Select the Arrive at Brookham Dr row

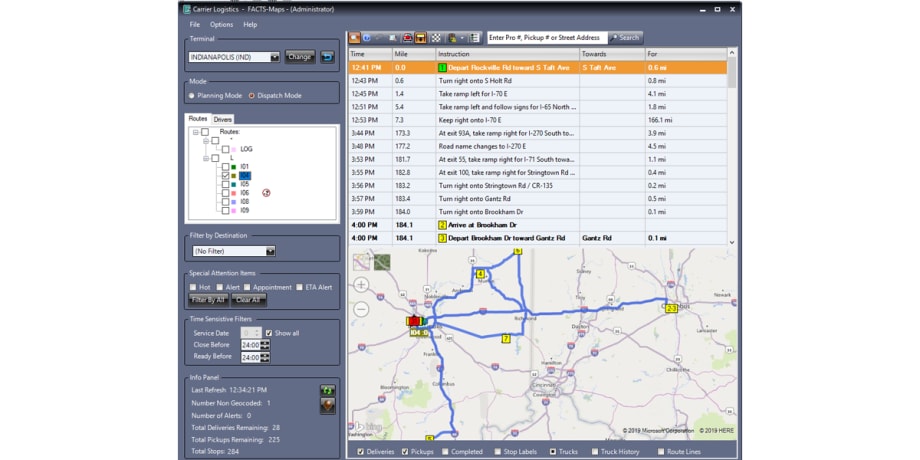538,225
